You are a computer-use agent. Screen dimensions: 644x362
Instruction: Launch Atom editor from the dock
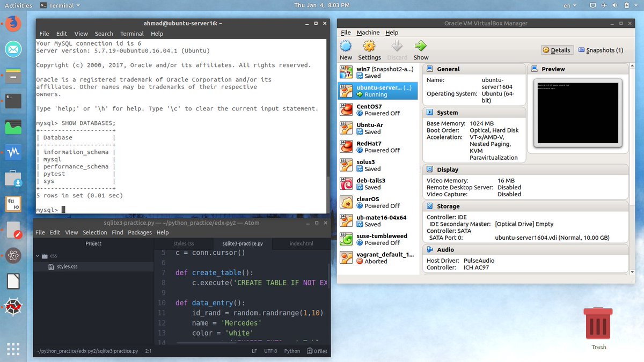(13, 255)
